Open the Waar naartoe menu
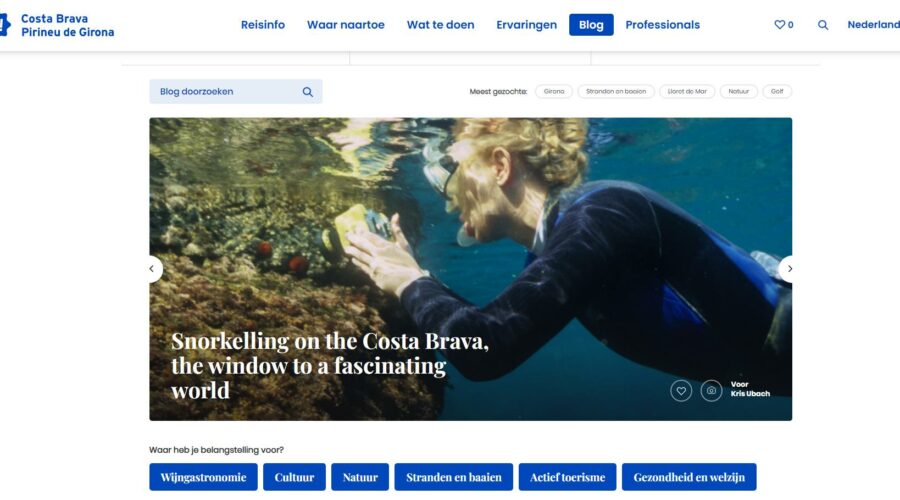 pos(346,25)
